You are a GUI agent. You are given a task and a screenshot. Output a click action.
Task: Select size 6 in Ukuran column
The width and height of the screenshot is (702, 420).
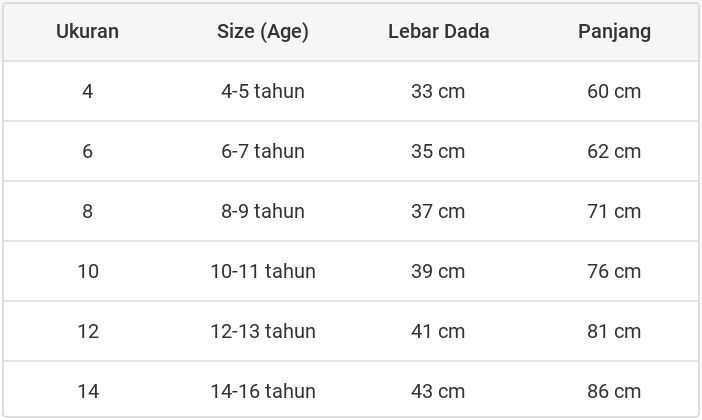88,151
